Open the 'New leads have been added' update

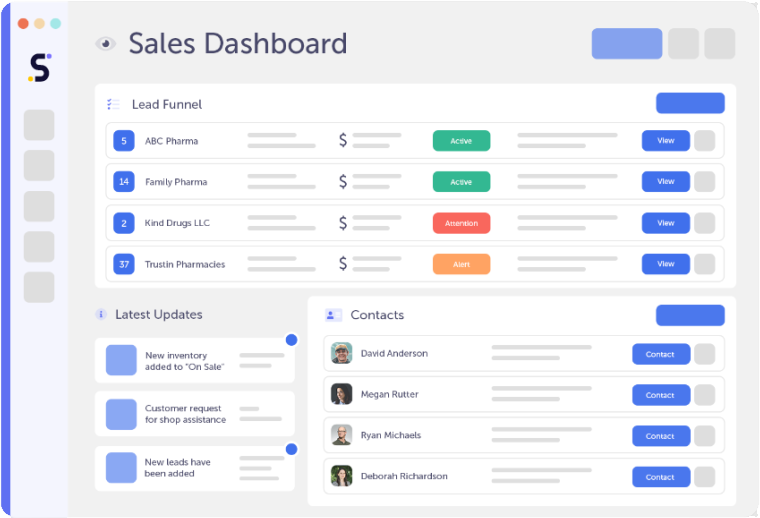(x=195, y=468)
